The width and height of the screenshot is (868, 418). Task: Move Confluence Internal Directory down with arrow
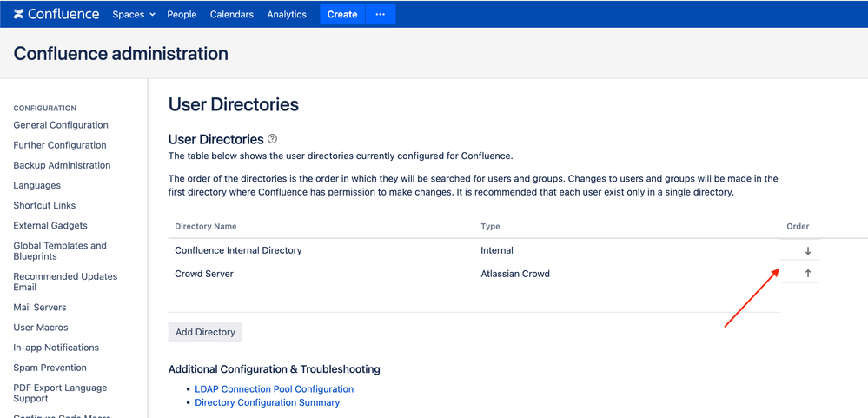coord(808,251)
